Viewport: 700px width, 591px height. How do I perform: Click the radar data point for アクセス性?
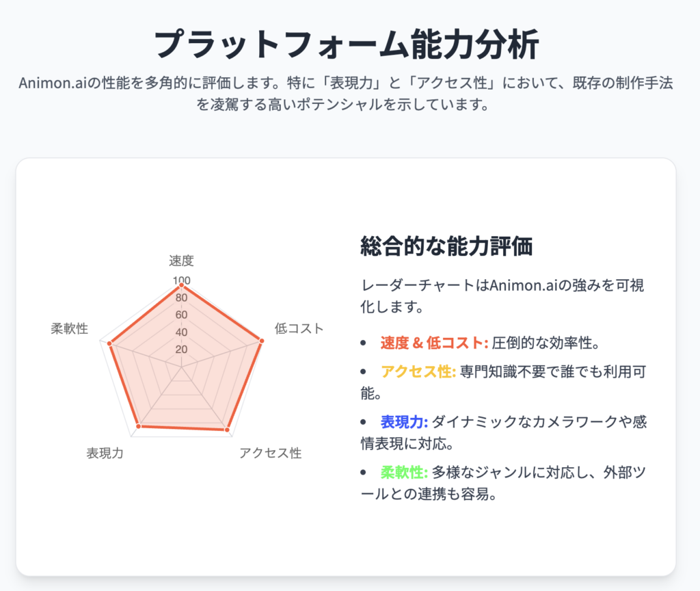point(227,430)
